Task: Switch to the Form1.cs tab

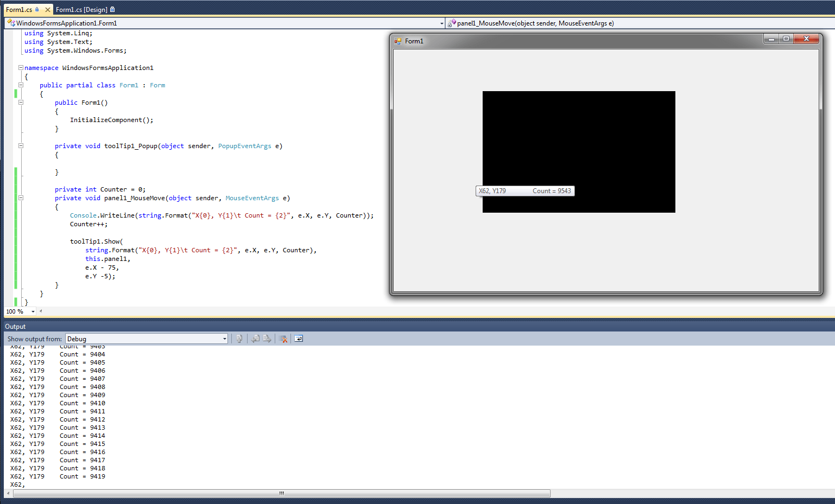Action: pos(22,9)
